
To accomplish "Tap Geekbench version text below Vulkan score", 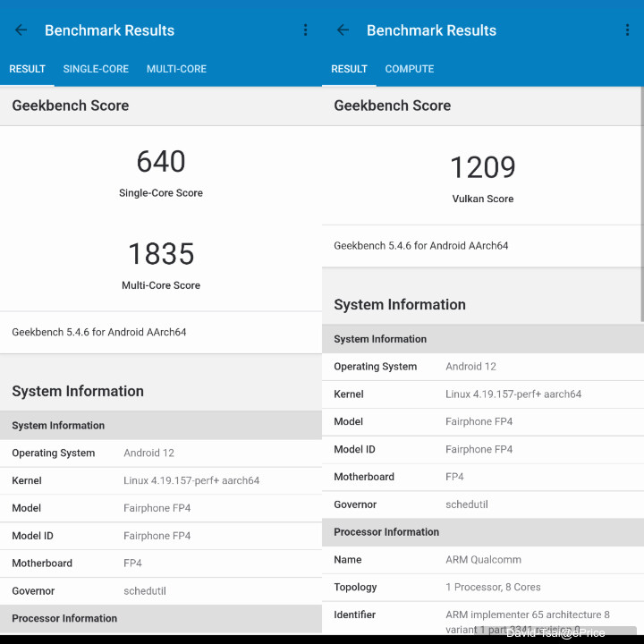I will (x=421, y=246).
